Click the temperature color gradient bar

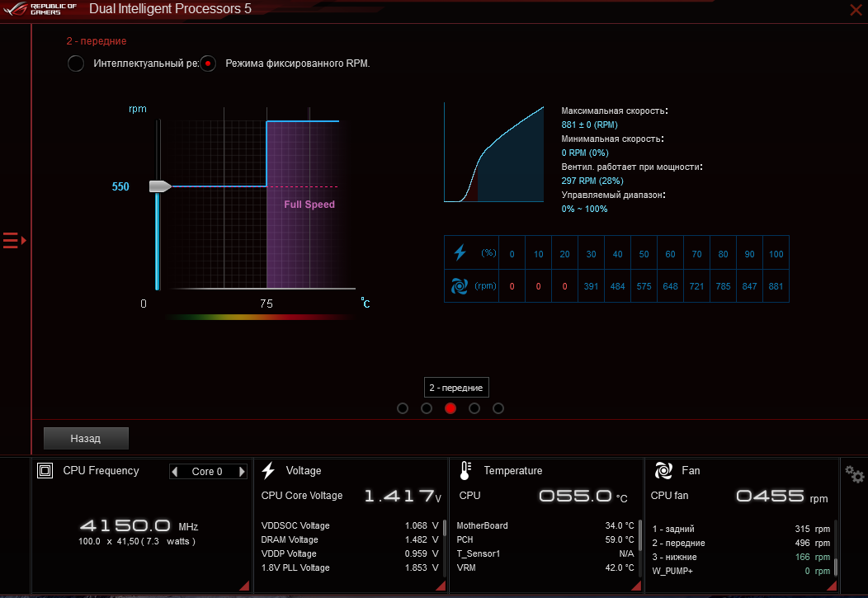coord(260,317)
